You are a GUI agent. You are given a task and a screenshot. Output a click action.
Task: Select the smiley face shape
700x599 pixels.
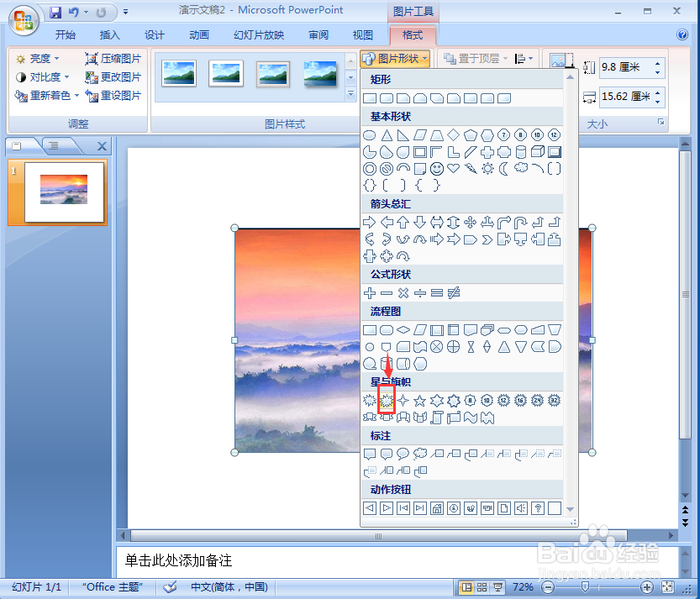pos(437,169)
